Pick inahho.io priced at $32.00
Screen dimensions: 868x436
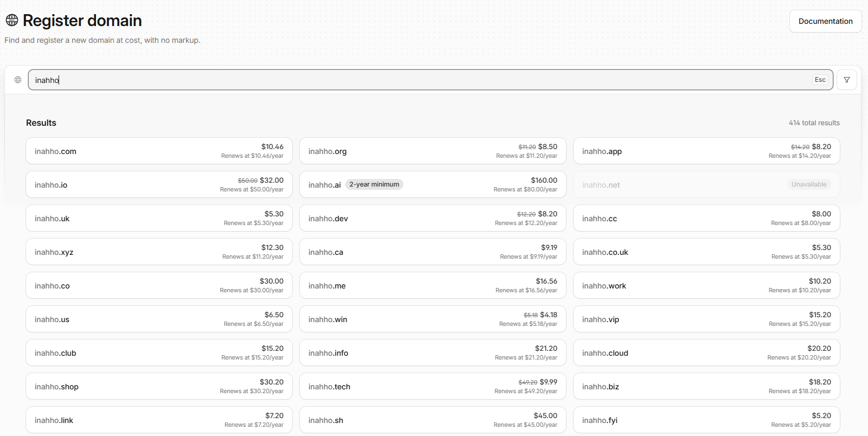pyautogui.click(x=159, y=184)
